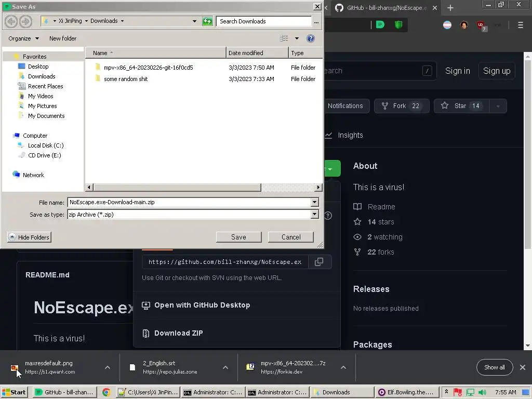This screenshot has width=532, height=399.
Task: Click the File name text field
Action: click(x=189, y=202)
